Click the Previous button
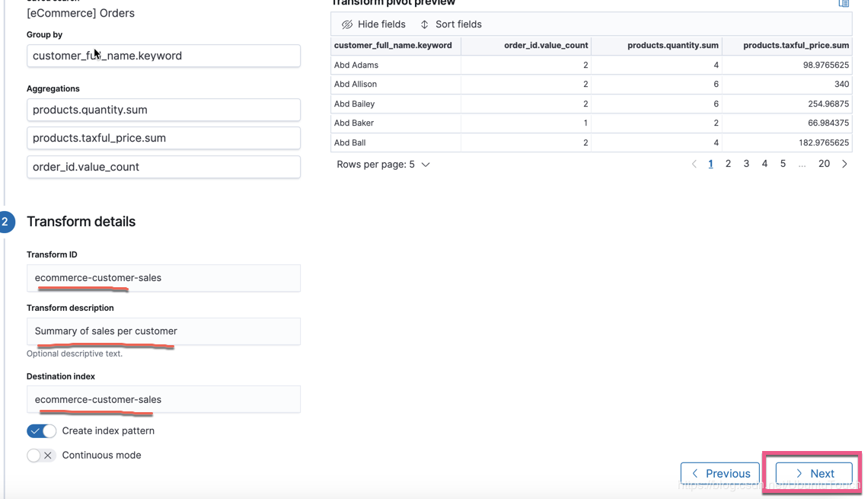Viewport: 868px width, 499px height. pyautogui.click(x=720, y=474)
